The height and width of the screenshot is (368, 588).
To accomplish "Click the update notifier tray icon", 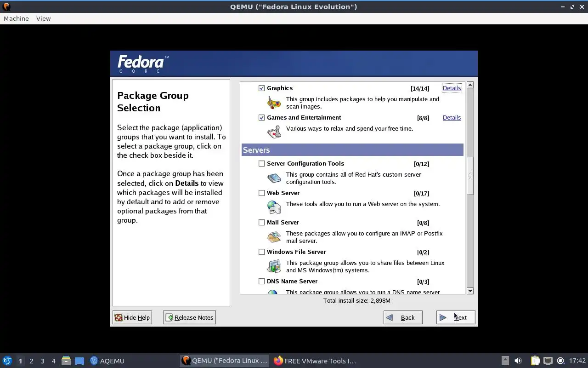I will [560, 361].
